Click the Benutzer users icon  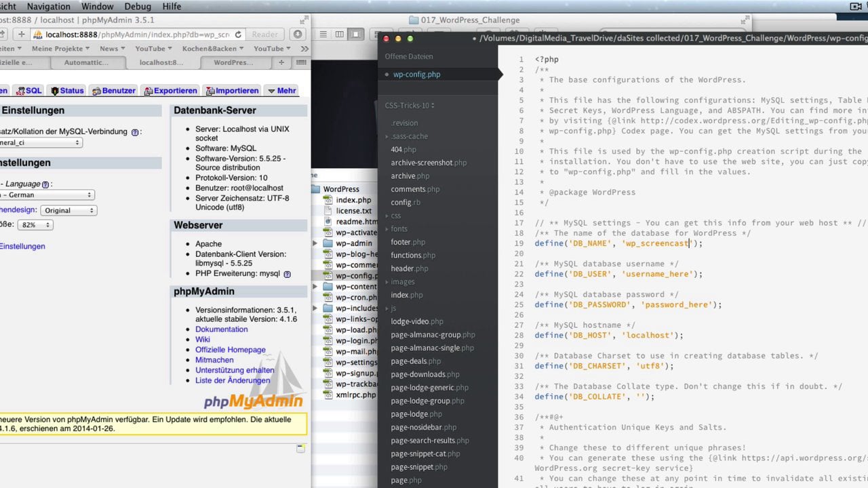(97, 91)
